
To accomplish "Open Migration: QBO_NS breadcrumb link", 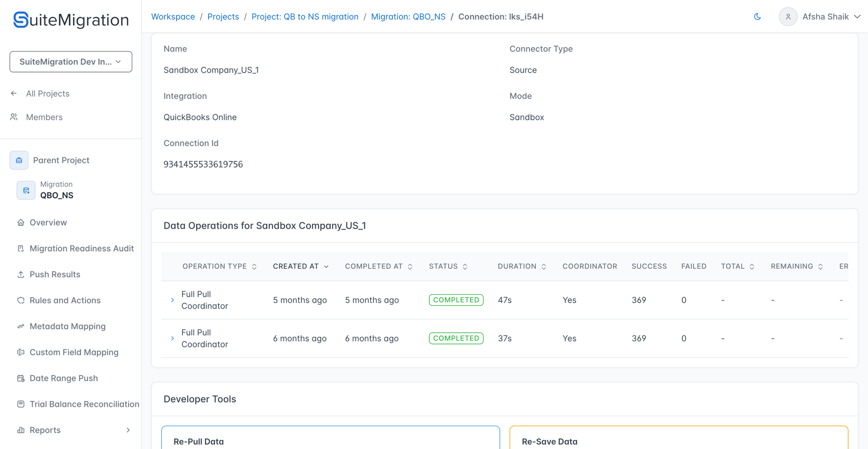I will coord(408,16).
